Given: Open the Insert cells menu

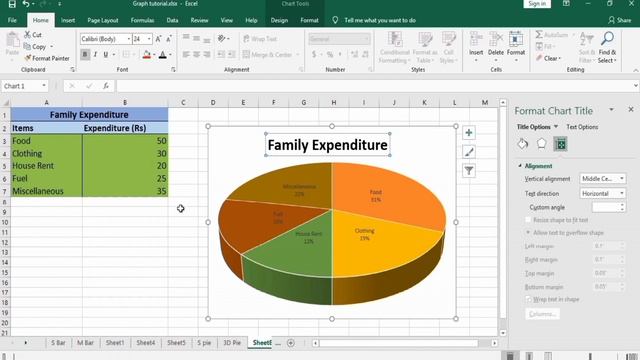Looking at the screenshot, I should click(x=476, y=47).
